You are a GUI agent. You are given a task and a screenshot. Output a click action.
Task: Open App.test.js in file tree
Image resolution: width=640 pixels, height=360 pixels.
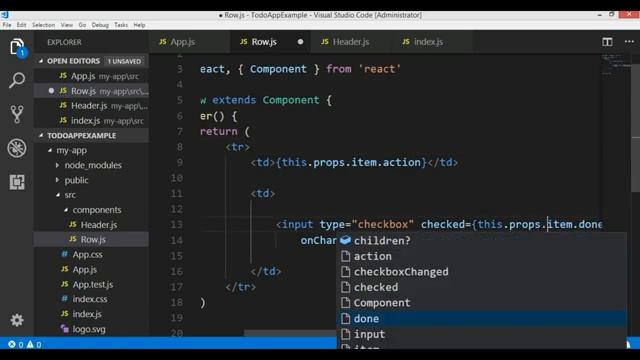[91, 284]
